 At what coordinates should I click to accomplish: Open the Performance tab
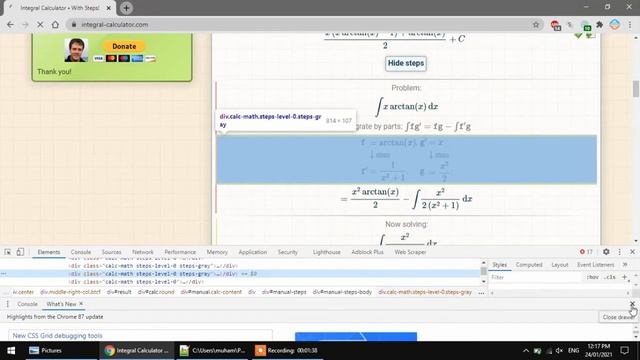click(x=180, y=252)
